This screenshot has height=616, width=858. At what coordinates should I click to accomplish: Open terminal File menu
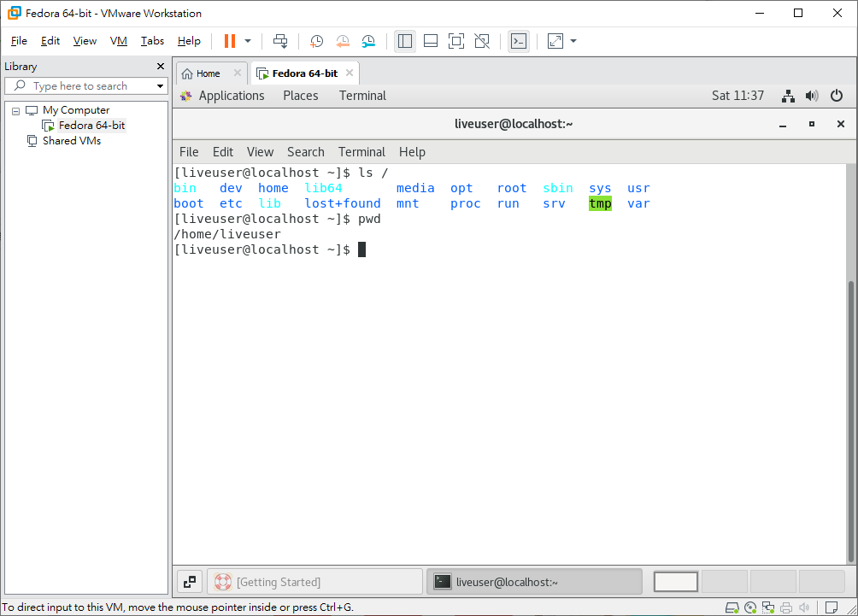[189, 152]
